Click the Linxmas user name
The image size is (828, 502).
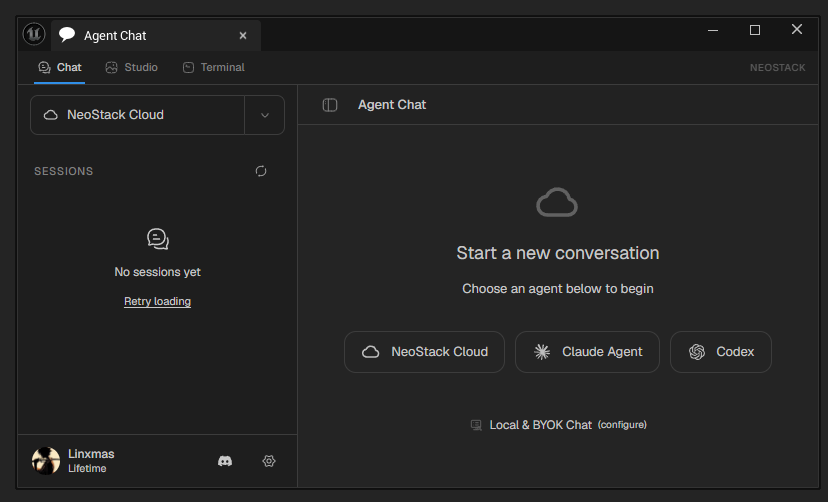tap(91, 454)
